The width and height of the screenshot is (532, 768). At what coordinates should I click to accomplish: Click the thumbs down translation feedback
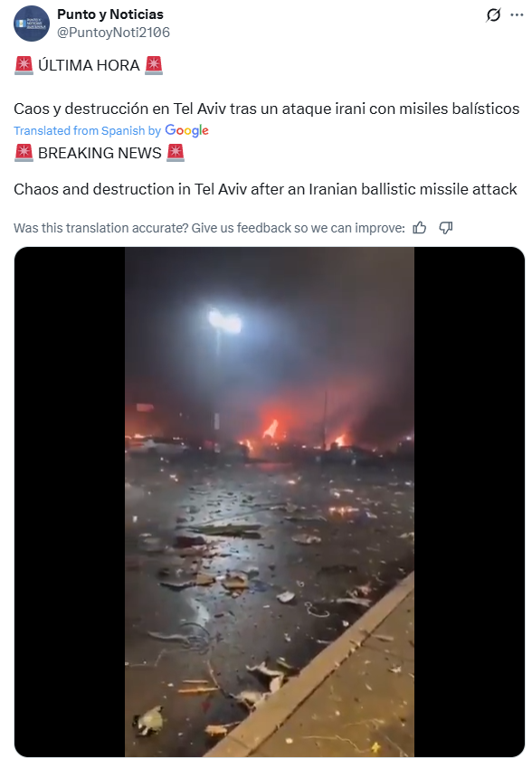tap(446, 228)
